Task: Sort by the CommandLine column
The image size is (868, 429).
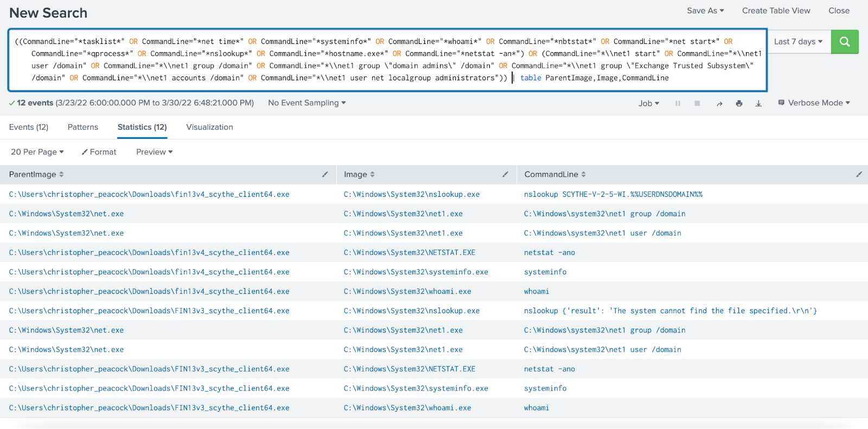Action: [x=555, y=174]
